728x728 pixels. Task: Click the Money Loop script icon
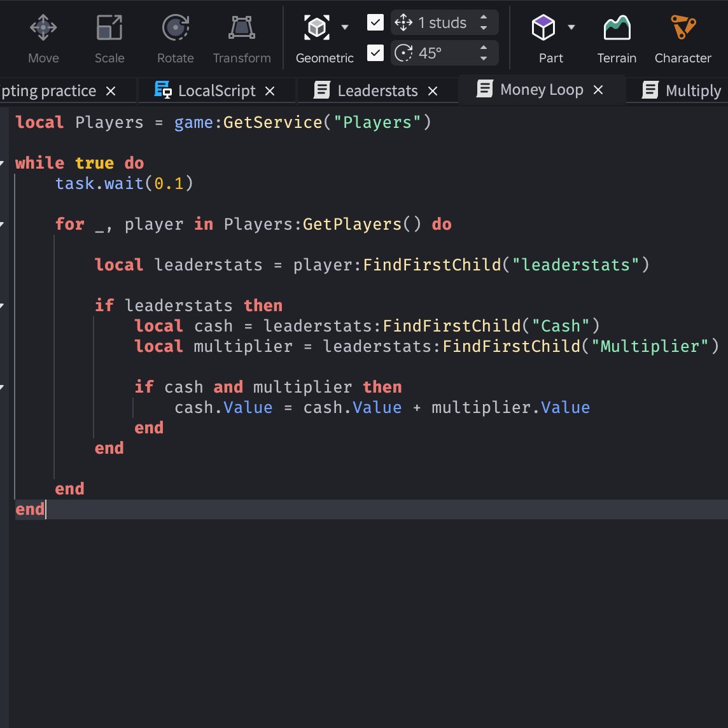[x=485, y=88]
